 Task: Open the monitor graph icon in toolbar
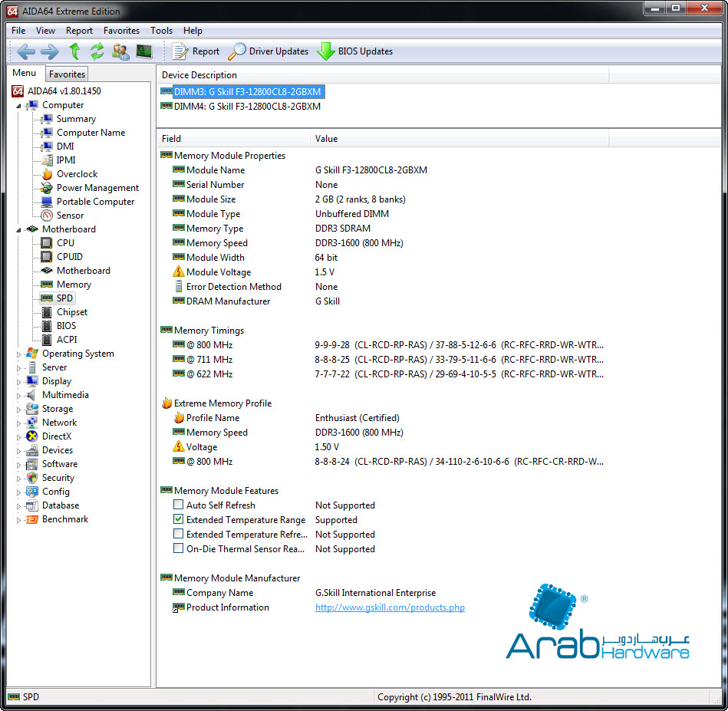144,51
